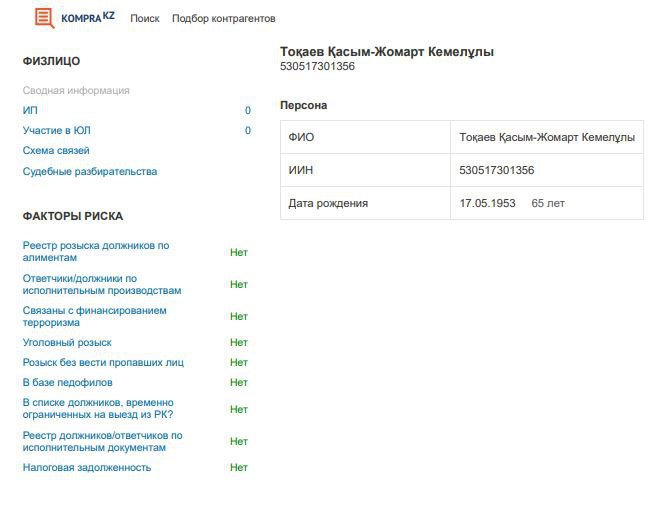Open Ответчики/должники по исполнительным производствам
Screen dimensions: 666x508
coord(102,285)
